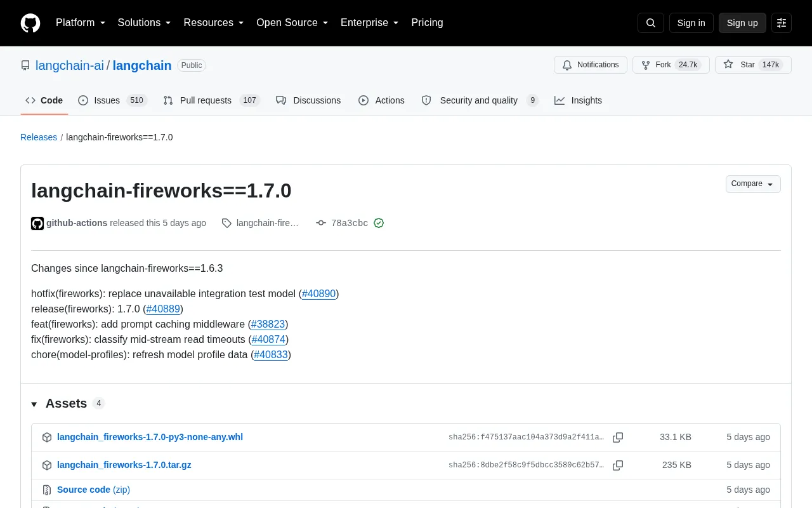The width and height of the screenshot is (812, 508).
Task: Open pull request #40890 link
Action: pos(319,294)
